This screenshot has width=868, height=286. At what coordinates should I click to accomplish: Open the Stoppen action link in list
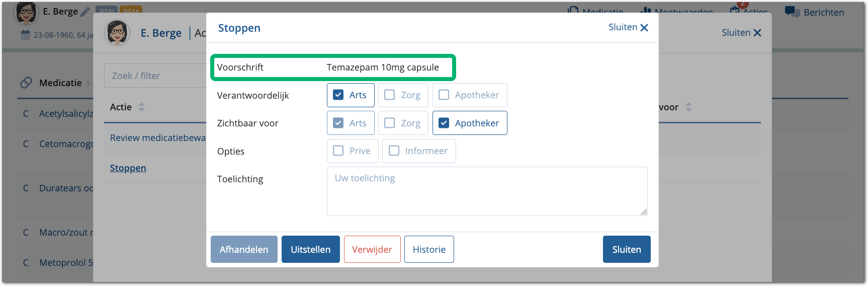tap(128, 168)
